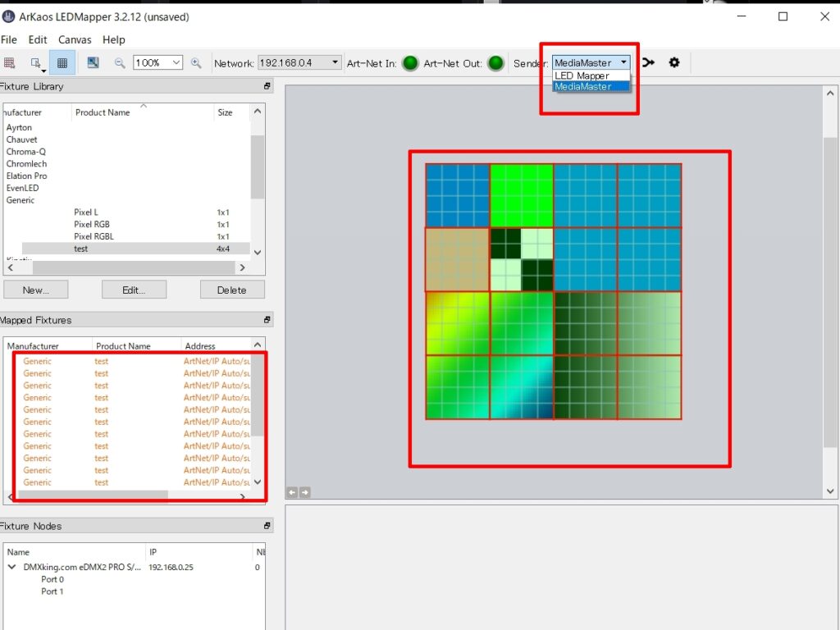Screen dimensions: 840x630
Task: Open settings with the gear icon
Action: click(x=674, y=62)
